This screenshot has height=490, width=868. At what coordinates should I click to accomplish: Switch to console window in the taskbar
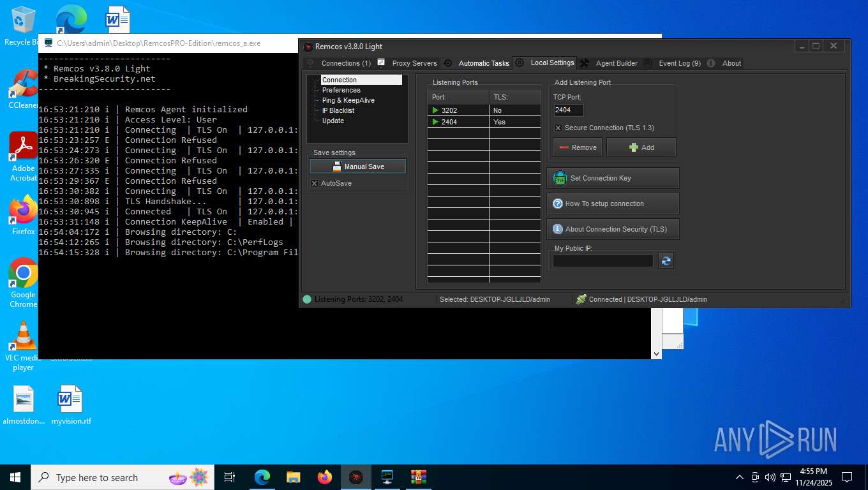click(387, 477)
